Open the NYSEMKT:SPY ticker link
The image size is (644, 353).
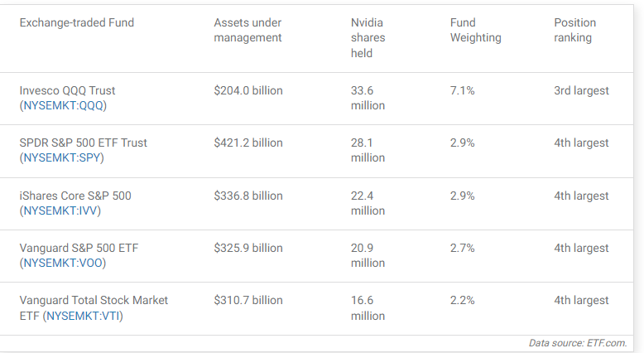pos(64,158)
